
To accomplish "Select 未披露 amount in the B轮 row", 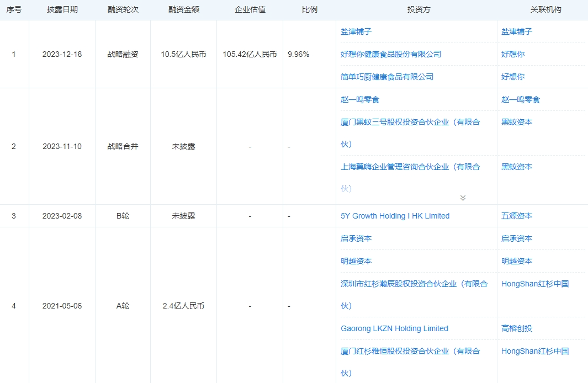I will click(184, 216).
